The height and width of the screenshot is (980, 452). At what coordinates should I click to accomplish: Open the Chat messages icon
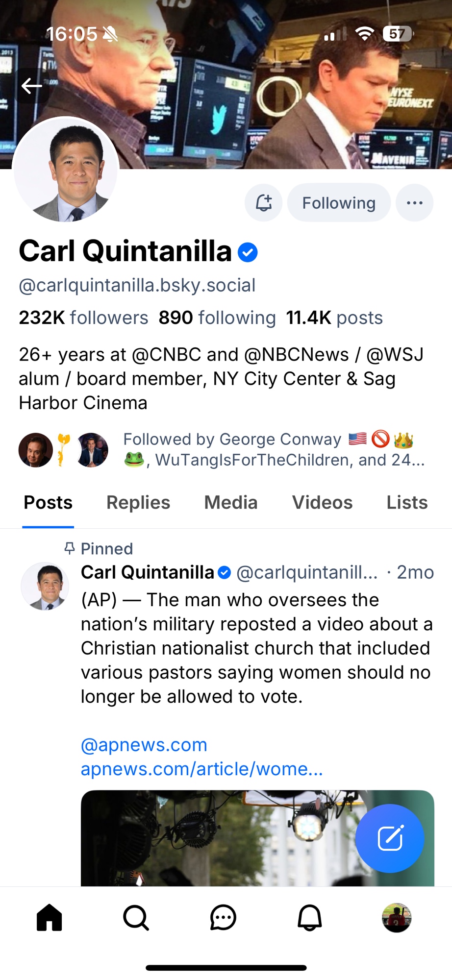[223, 917]
